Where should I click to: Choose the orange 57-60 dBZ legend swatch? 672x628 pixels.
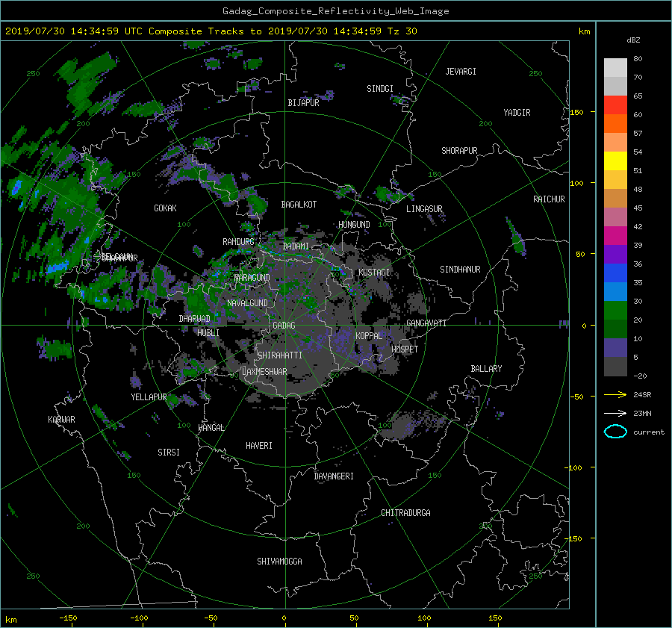point(615,123)
